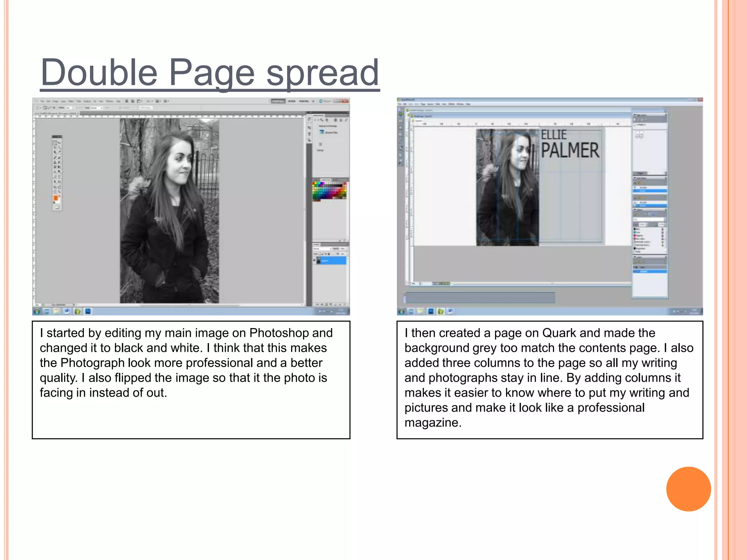Pick a colour from Photoshop's Swatches grid
747x560 pixels.
330,191
